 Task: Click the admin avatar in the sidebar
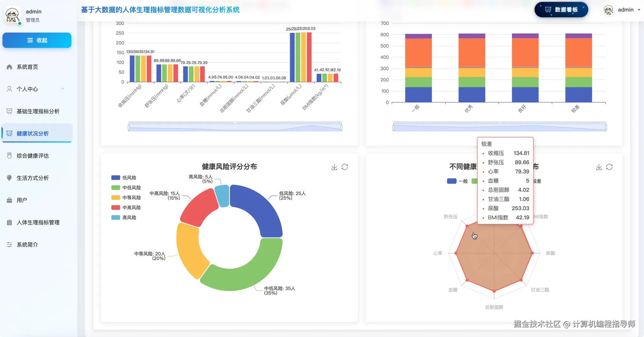click(x=13, y=15)
